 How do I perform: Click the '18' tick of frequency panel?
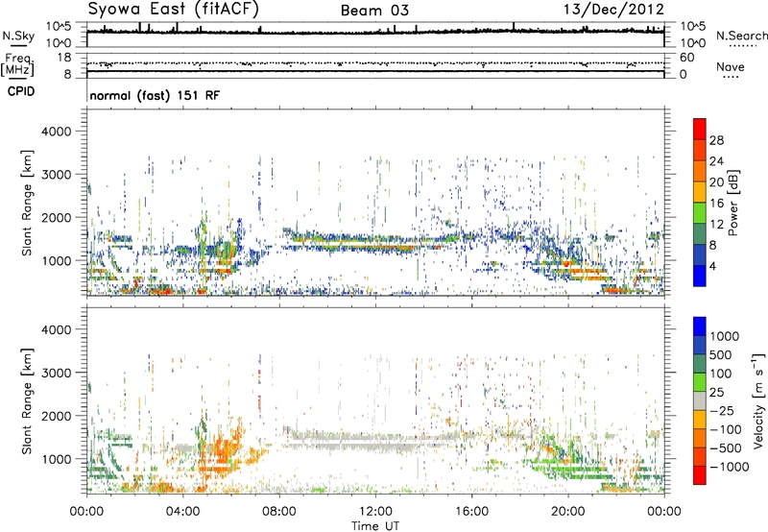click(x=64, y=58)
